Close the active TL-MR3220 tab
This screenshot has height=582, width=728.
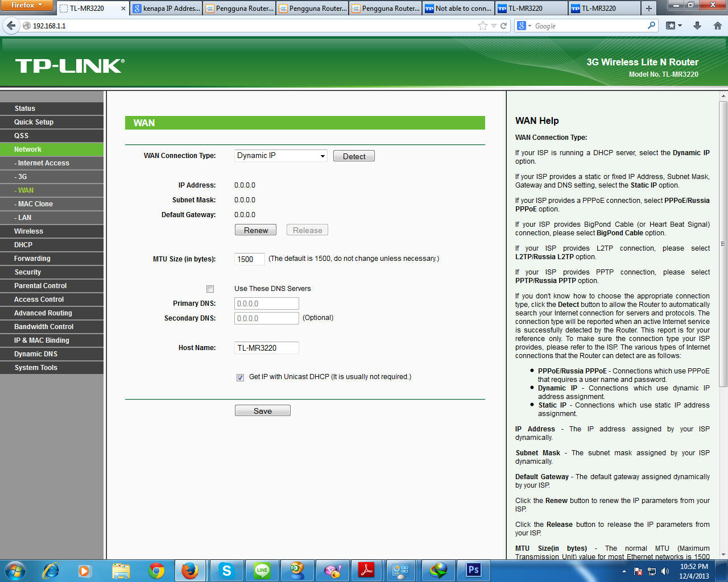pos(123,9)
